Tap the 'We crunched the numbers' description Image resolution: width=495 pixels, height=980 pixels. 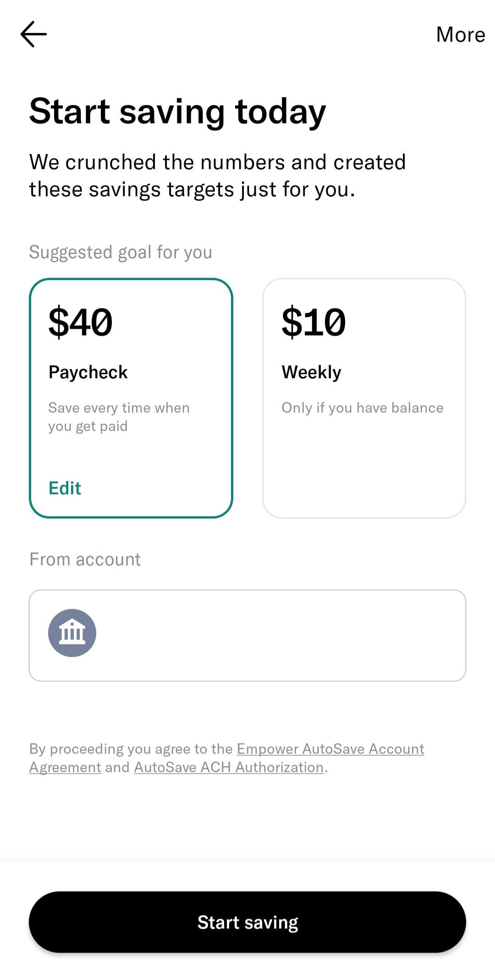point(217,176)
